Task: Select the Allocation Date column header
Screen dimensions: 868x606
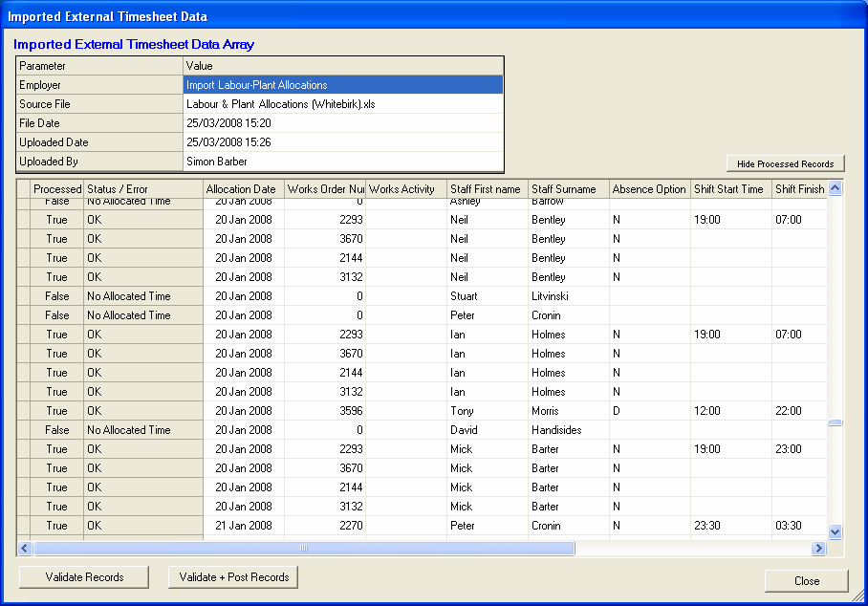Action: pyautogui.click(x=243, y=189)
